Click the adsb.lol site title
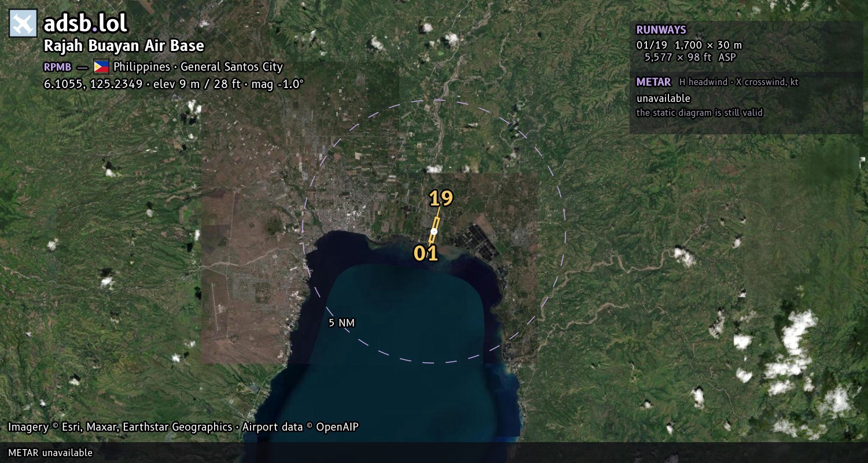868x463 pixels. 85,23
